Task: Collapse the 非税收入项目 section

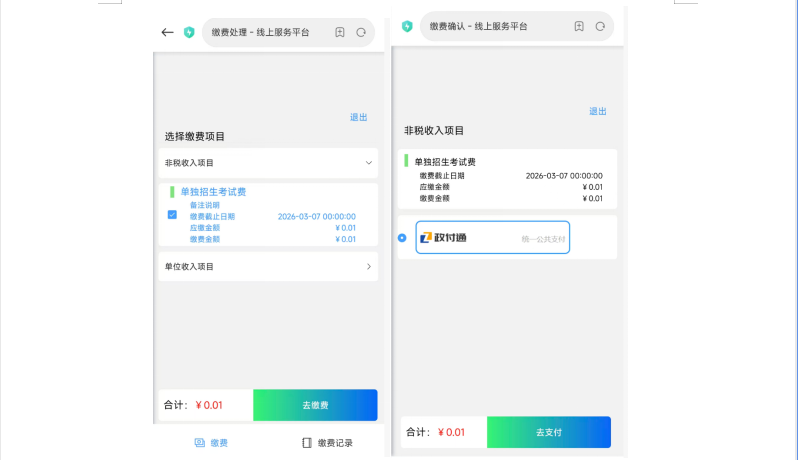Action: point(368,162)
